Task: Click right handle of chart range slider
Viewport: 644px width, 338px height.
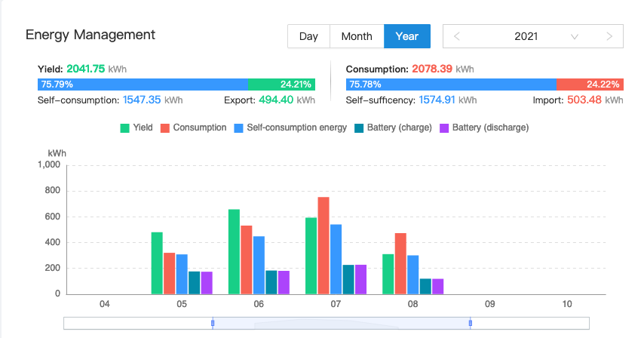Action: (471, 323)
